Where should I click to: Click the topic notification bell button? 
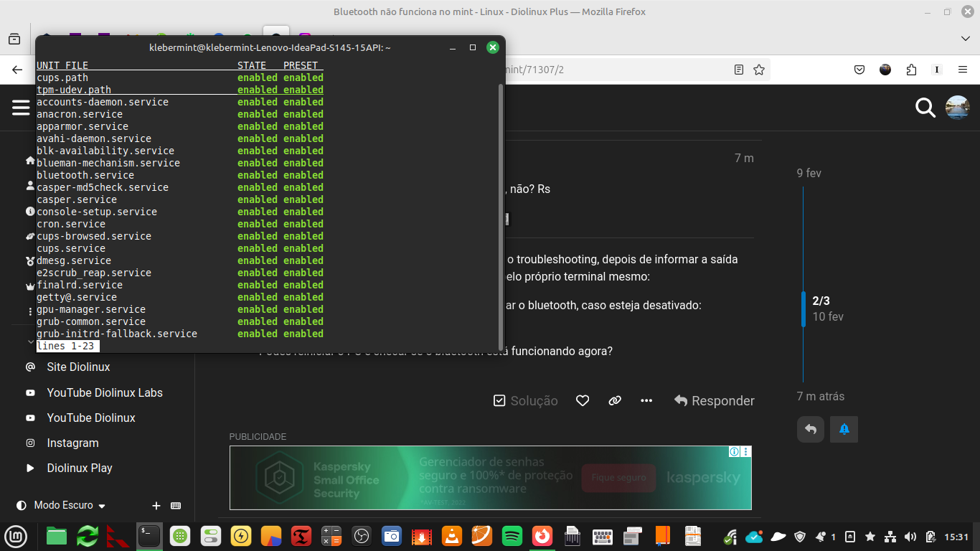(844, 429)
